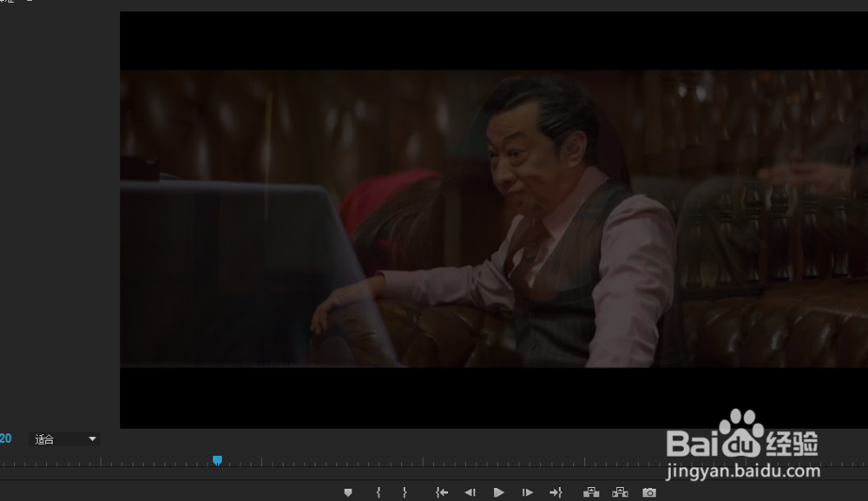
Task: Click the Export Frame camera icon
Action: [x=649, y=492]
